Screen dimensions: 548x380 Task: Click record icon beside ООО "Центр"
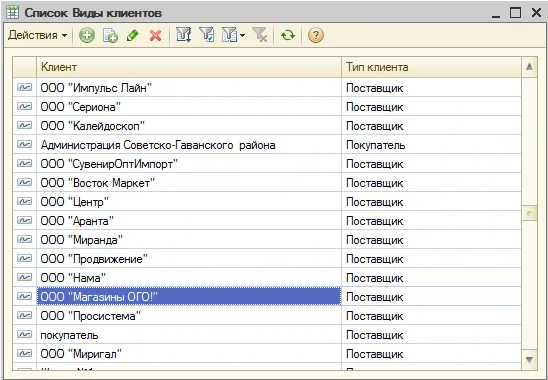point(24,201)
